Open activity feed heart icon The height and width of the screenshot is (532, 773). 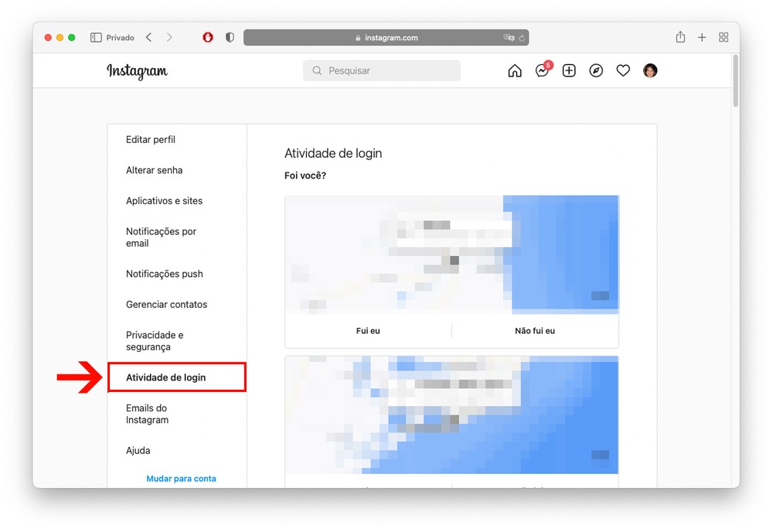(x=623, y=70)
